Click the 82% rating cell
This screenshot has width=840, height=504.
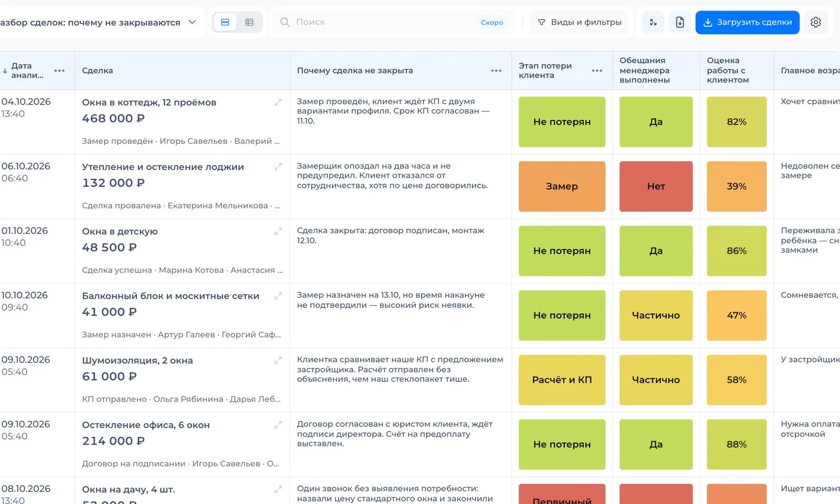(737, 122)
